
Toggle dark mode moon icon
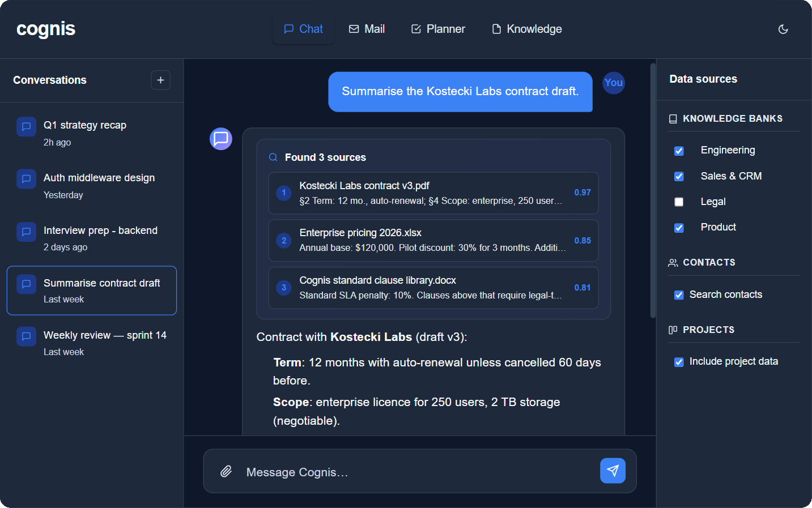tap(783, 29)
